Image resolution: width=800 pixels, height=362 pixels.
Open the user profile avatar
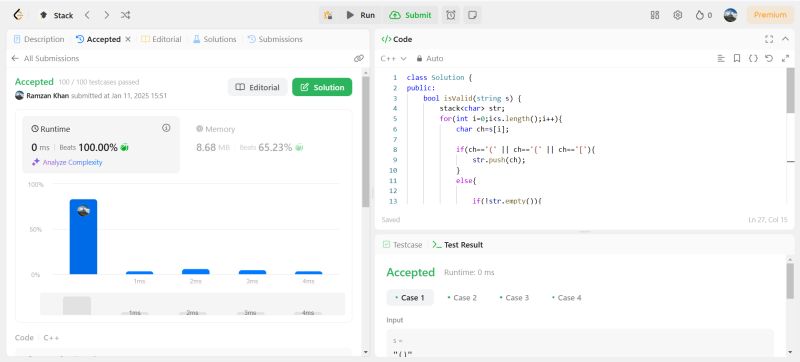pos(730,15)
